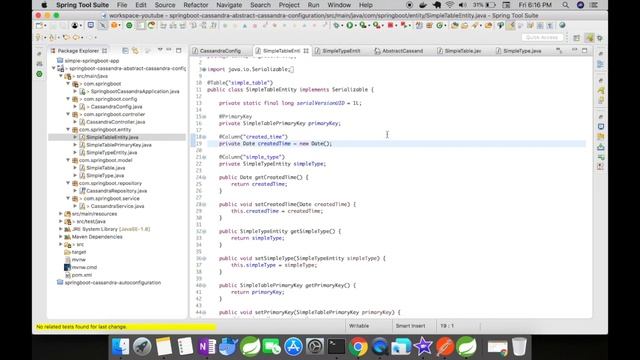Click Spotlight search icon in menu bar
This screenshot has height=360, width=640.
click(565, 5)
